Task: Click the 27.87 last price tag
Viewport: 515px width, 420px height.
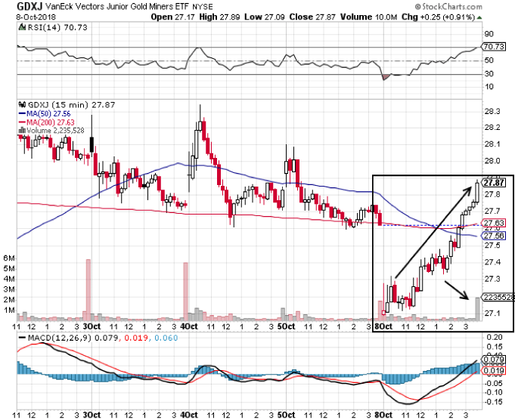Action: pos(493,183)
